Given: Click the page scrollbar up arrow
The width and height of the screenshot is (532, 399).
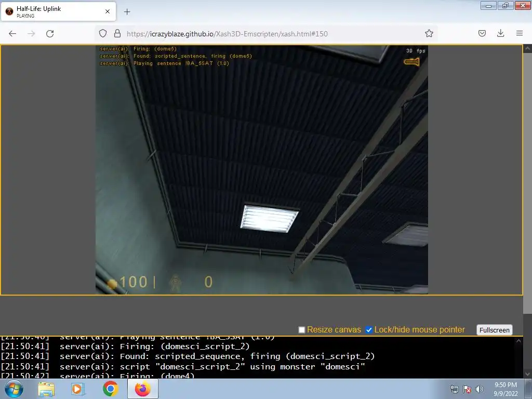Looking at the screenshot, I should (527, 49).
